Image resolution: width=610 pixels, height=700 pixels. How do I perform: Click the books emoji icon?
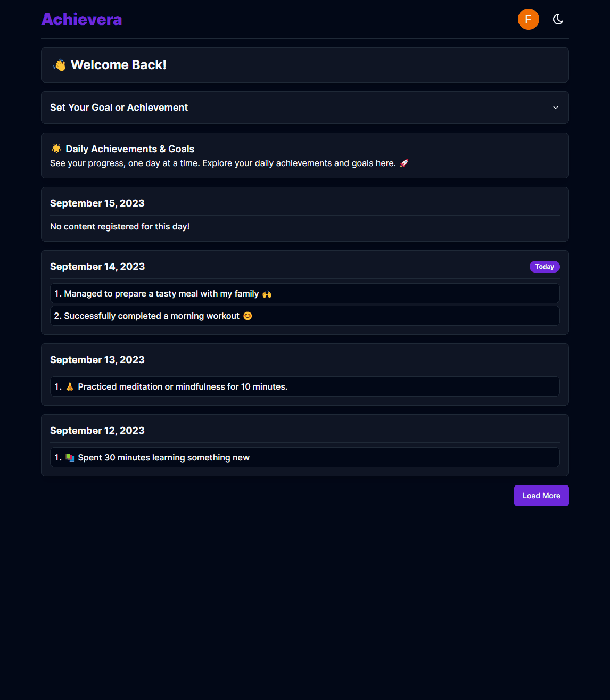click(70, 457)
